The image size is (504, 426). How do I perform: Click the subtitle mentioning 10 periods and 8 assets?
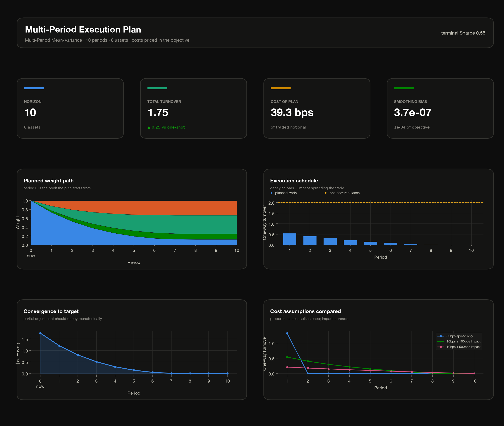point(107,40)
